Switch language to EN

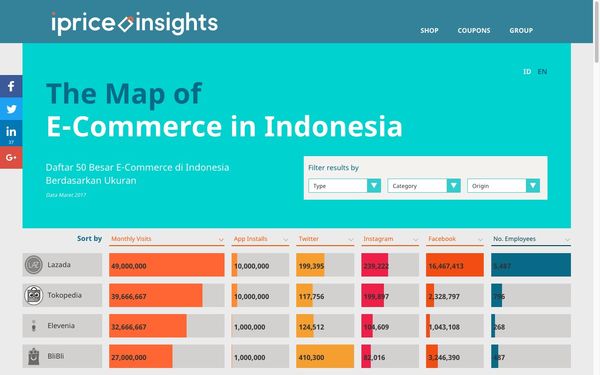pos(542,72)
